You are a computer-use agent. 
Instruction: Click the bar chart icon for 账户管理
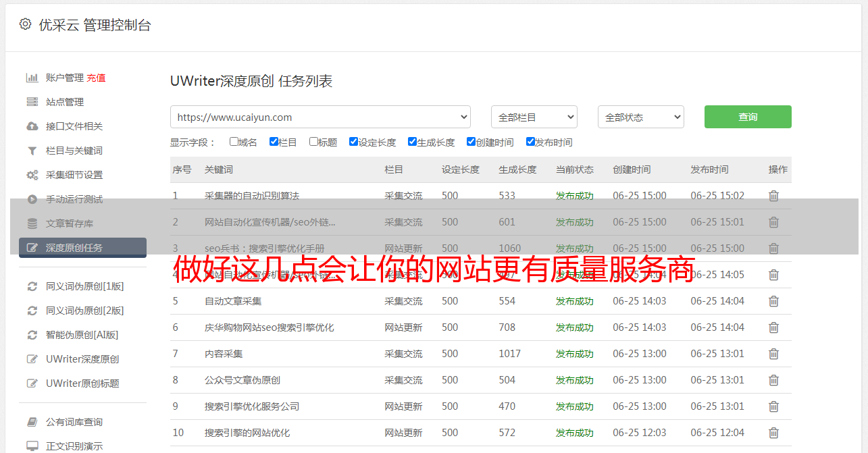coord(32,78)
